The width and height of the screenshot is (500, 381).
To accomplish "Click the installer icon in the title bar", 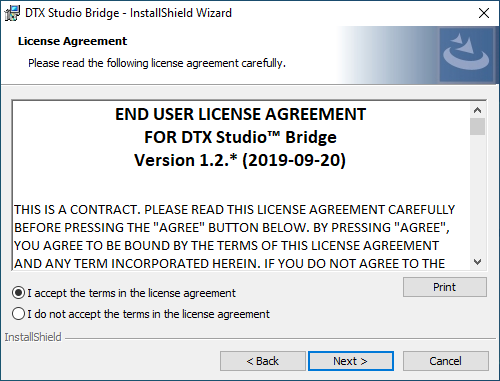I will (12, 13).
